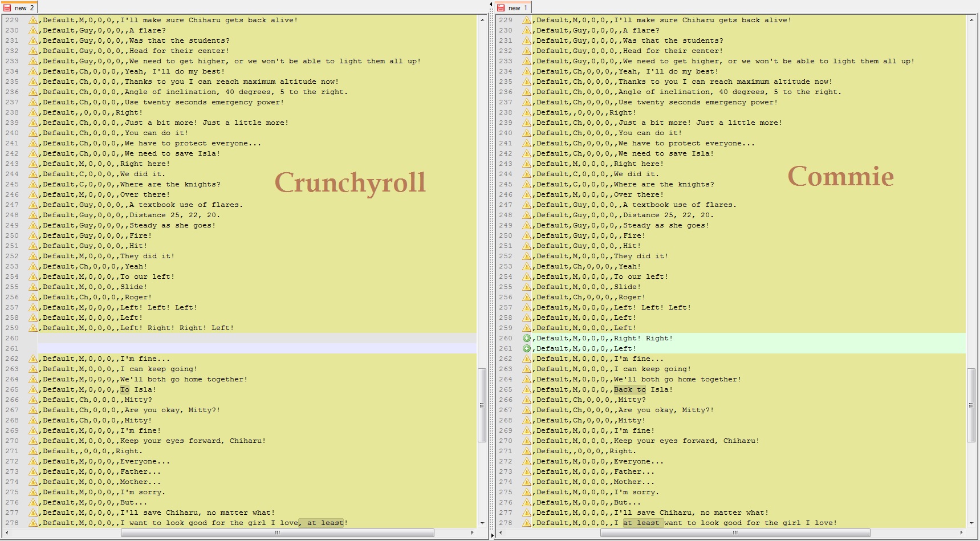Click line number 245 in the Commie pane margin
980x541 pixels.
[506, 184]
